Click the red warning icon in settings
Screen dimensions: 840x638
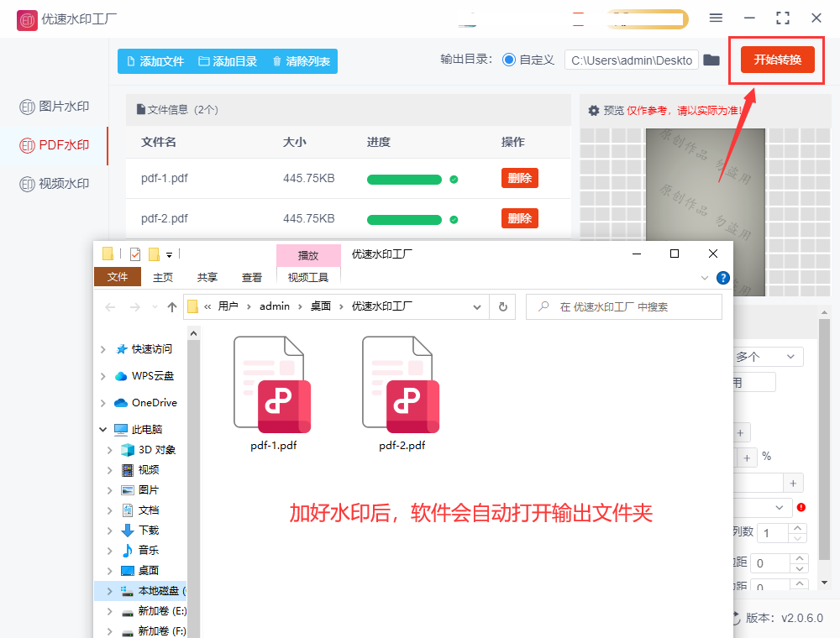point(801,507)
